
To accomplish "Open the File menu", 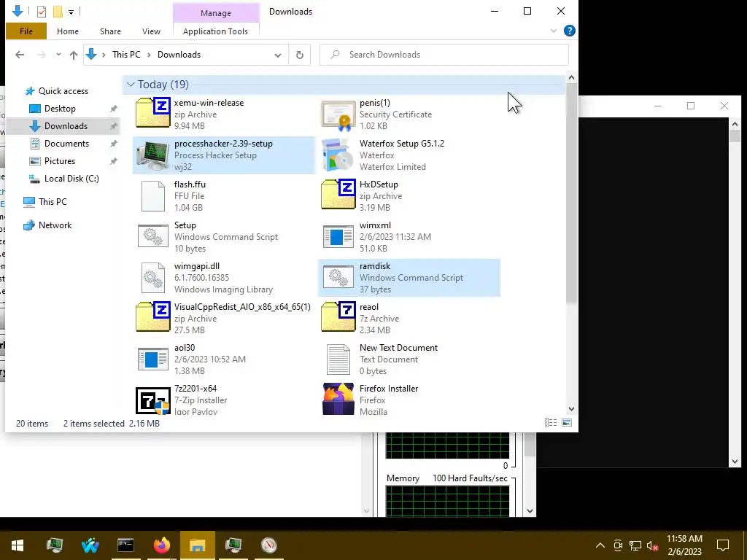I will click(x=26, y=31).
